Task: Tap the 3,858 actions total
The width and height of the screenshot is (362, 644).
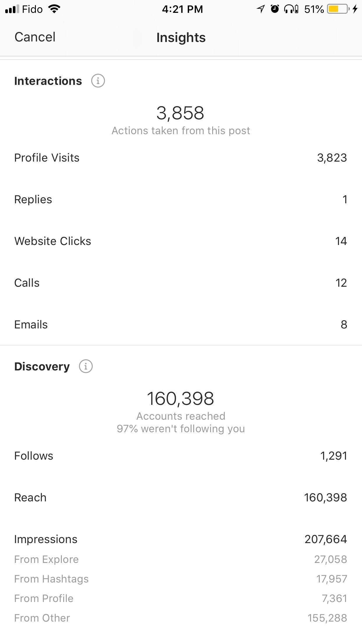Action: pyautogui.click(x=180, y=113)
